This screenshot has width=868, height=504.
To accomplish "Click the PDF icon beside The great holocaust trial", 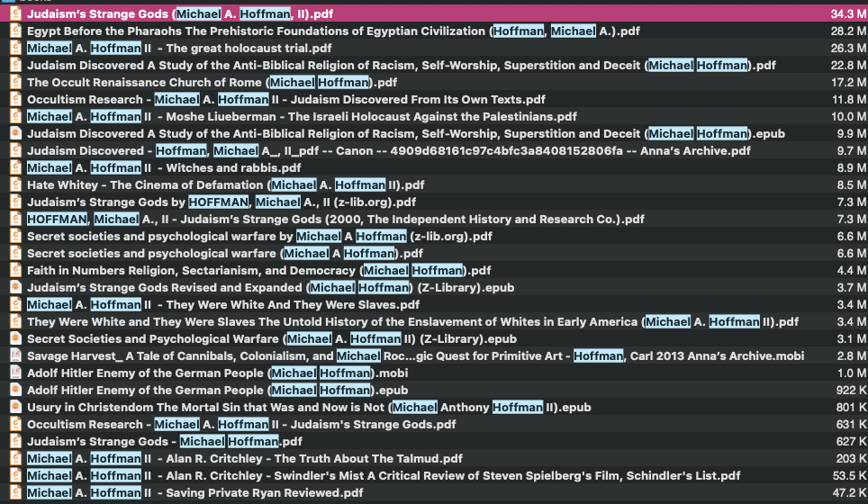I will coord(16,48).
